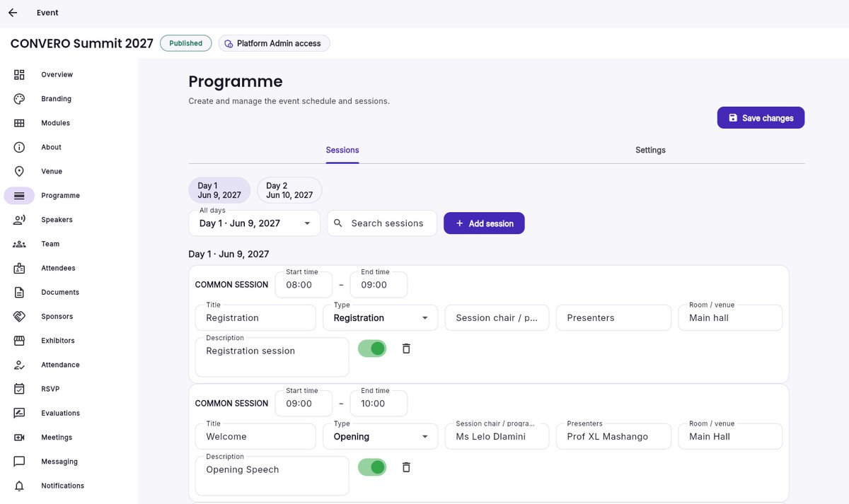This screenshot has width=849, height=504.
Task: Click the Platform Admin access icon
Action: click(x=229, y=44)
